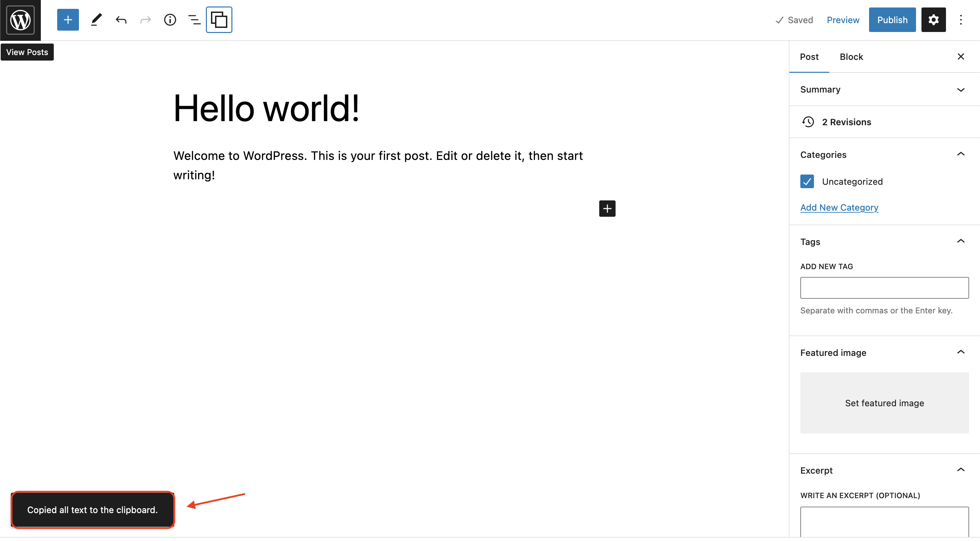The width and height of the screenshot is (980, 541).
Task: Toggle the Settings gear button
Action: click(933, 20)
